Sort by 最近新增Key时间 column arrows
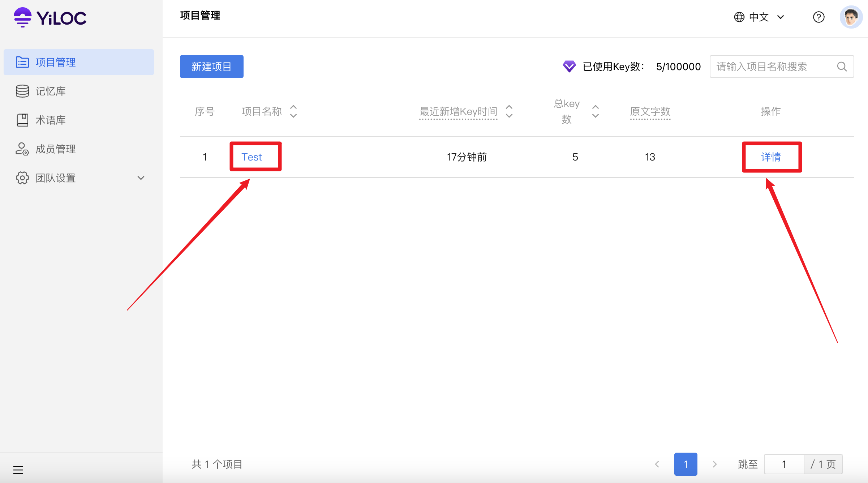This screenshot has width=868, height=483. pyautogui.click(x=509, y=111)
